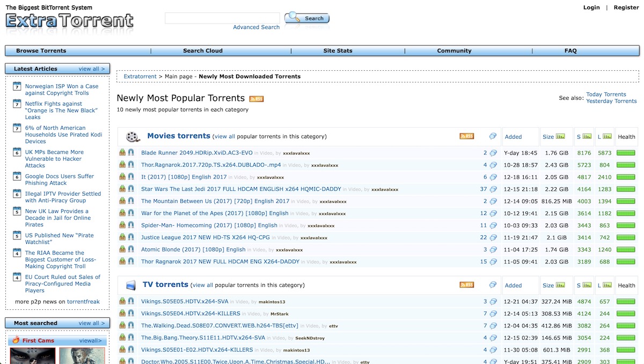Open the Site Stats menu
The width and height of the screenshot is (644, 364).
tap(338, 50)
